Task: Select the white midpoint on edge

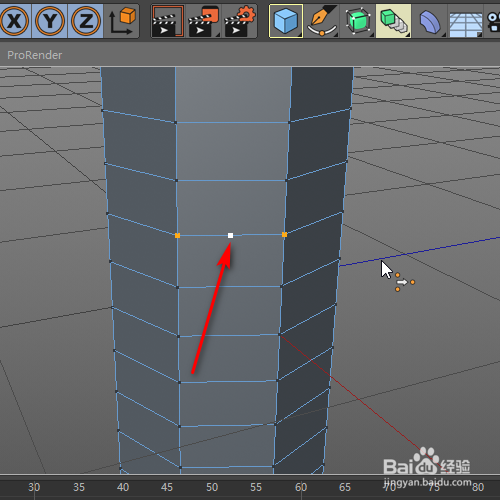Action: click(x=230, y=236)
